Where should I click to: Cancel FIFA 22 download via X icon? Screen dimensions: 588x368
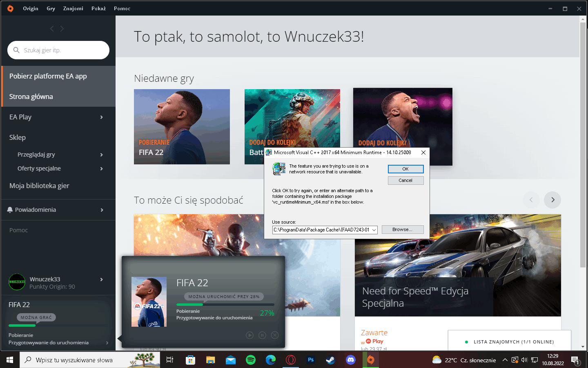pos(275,335)
